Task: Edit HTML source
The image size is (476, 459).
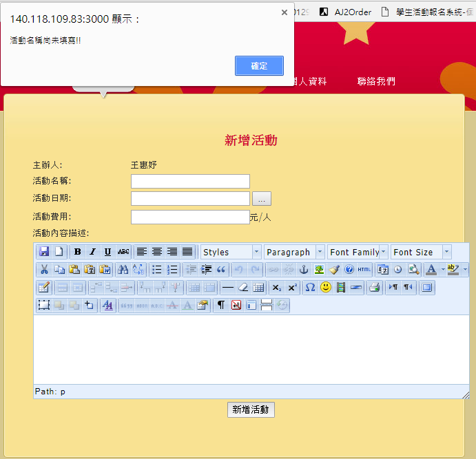Action: pos(364,270)
